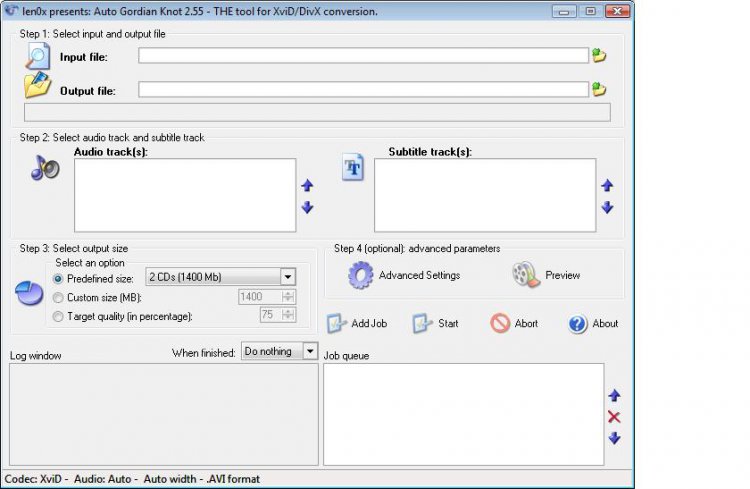Click inside the Log window area

[164, 414]
